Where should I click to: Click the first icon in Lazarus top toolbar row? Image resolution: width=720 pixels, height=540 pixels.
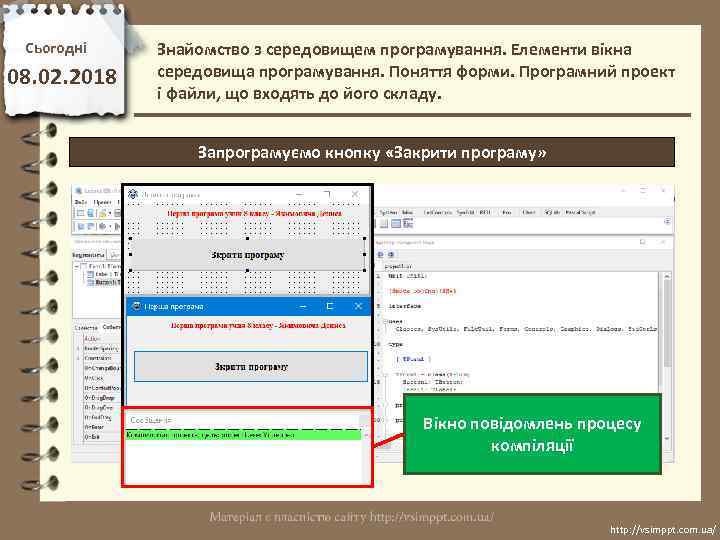coord(80,214)
